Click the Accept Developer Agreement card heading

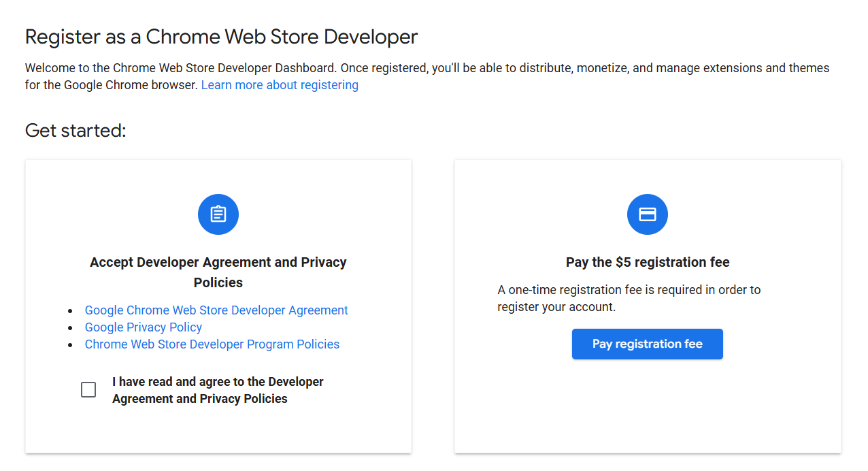218,272
